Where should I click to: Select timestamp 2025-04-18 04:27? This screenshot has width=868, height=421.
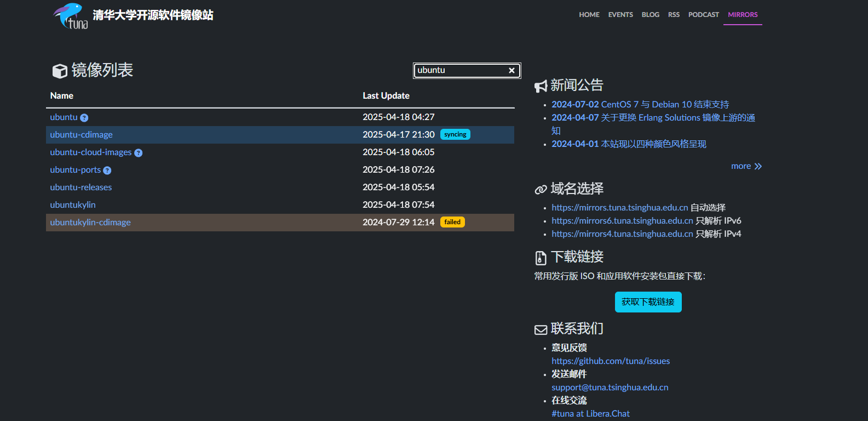[x=398, y=117]
